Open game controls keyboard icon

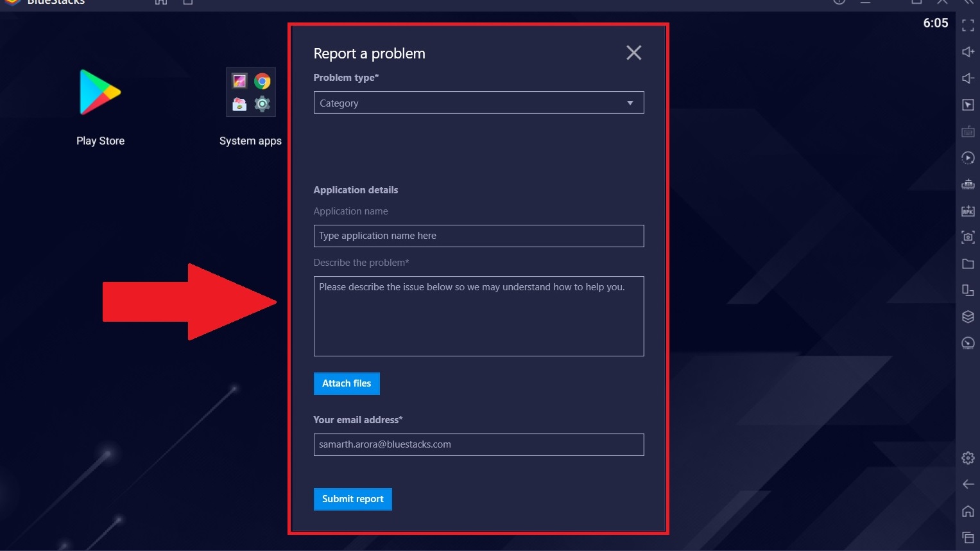pos(968,132)
